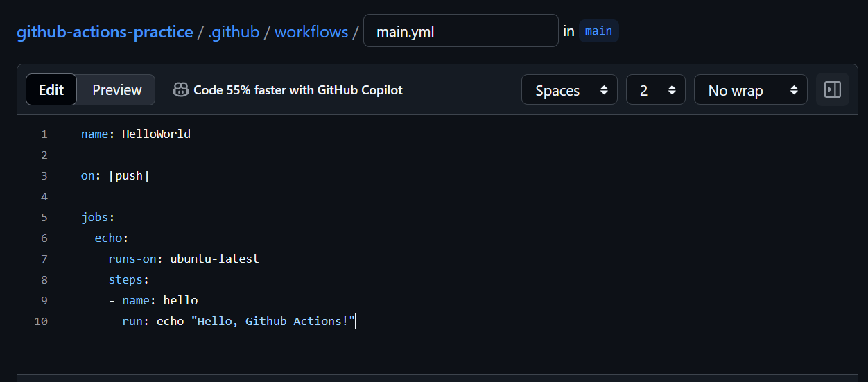Navigate to the .github folder breadcrumb
Screen dimensions: 868x382
234,32
